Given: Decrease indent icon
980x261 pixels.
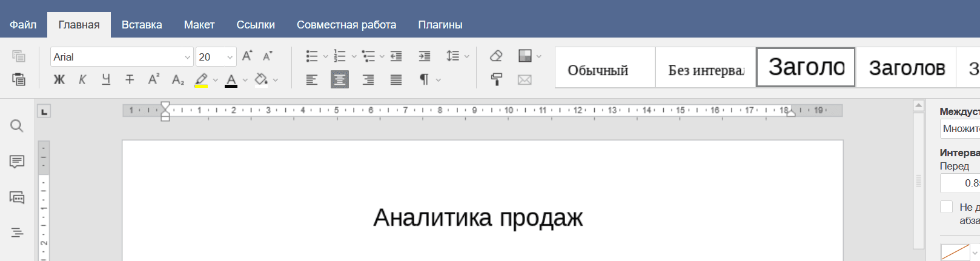Looking at the screenshot, I should (396, 56).
